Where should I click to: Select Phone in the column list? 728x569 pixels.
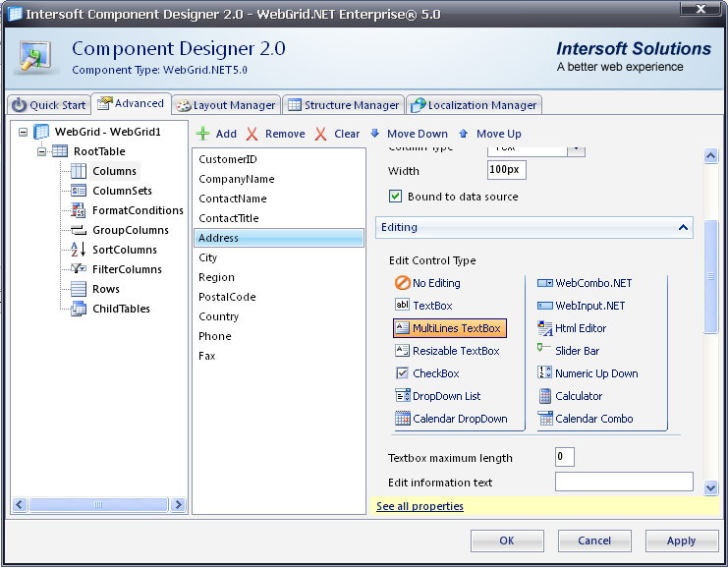[x=279, y=336]
